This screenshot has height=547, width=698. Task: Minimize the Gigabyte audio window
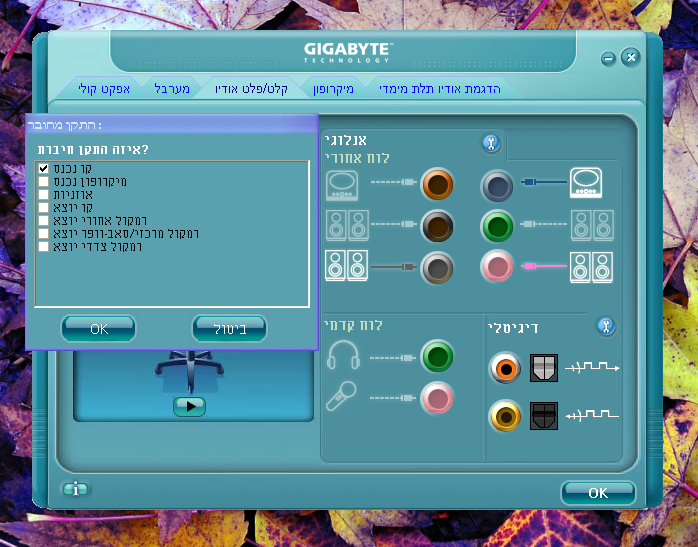(x=608, y=58)
